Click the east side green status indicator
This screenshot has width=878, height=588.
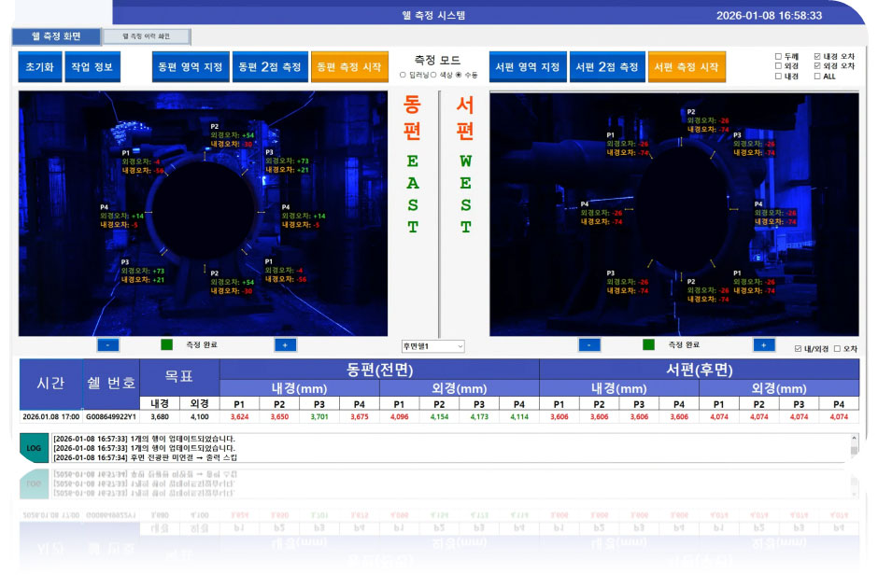pyautogui.click(x=166, y=344)
